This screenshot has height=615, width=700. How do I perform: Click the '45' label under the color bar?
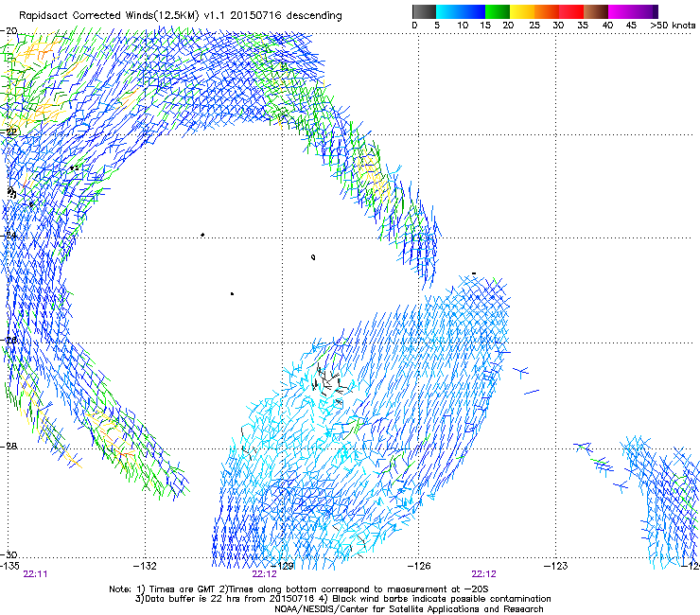point(631,26)
